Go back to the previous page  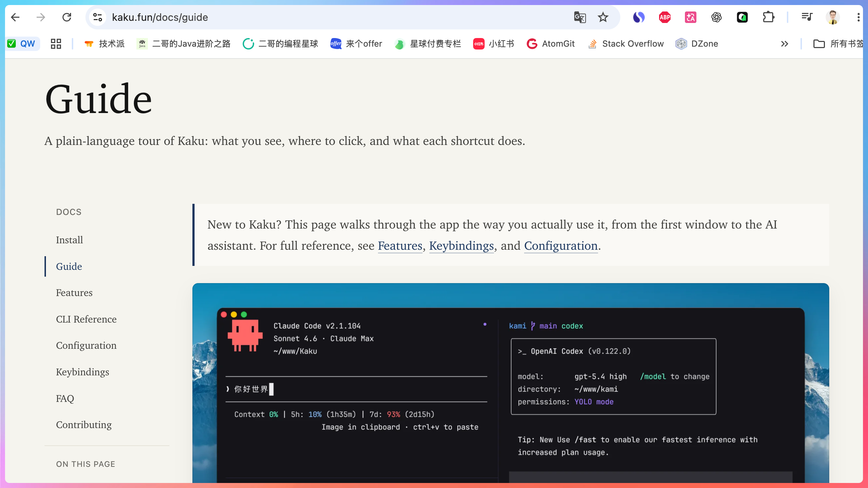coord(15,17)
